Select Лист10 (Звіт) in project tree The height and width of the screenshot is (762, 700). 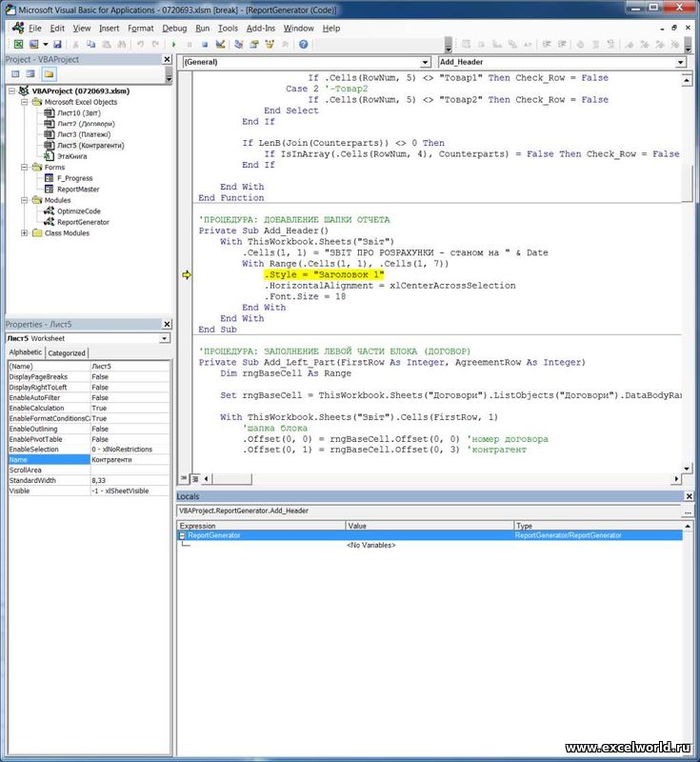[x=79, y=112]
